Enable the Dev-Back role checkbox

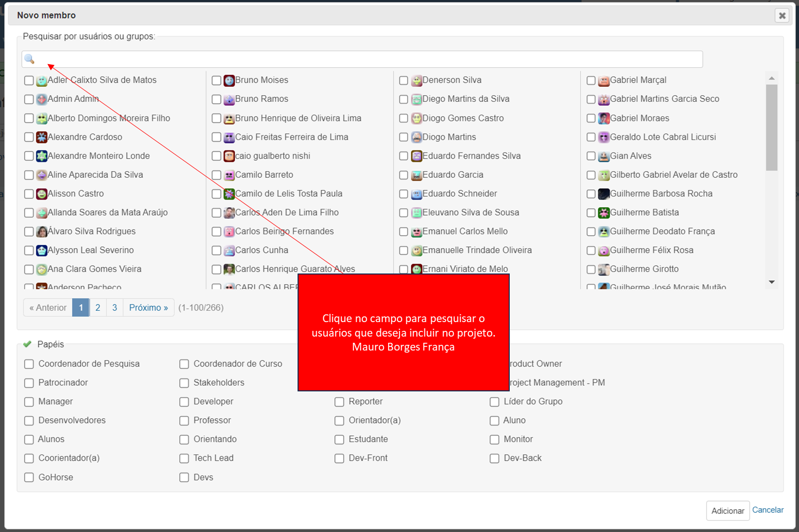pyautogui.click(x=495, y=459)
